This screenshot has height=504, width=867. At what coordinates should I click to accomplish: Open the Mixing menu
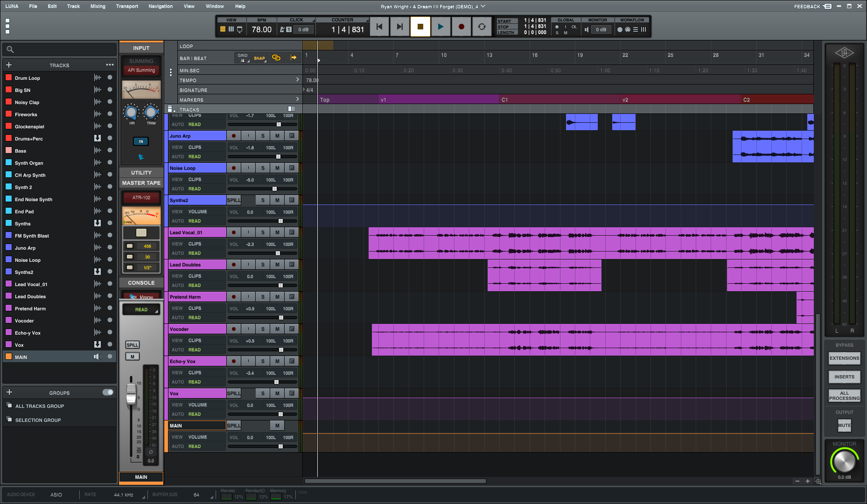tap(98, 7)
